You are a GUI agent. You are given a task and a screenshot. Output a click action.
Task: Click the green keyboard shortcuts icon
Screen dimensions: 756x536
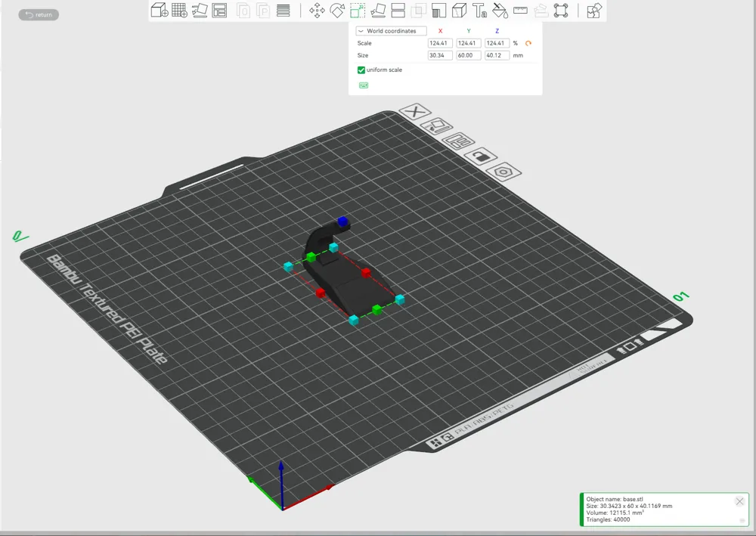tap(364, 85)
